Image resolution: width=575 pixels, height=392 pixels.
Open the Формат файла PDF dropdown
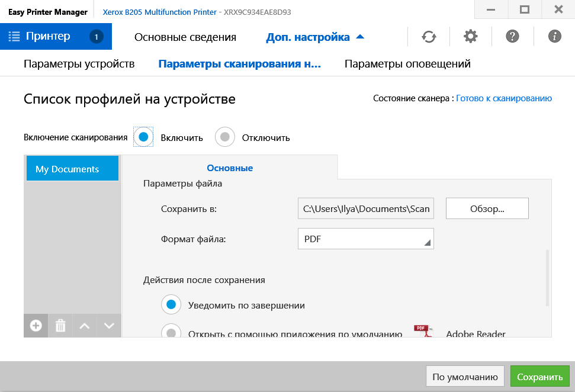click(x=365, y=239)
